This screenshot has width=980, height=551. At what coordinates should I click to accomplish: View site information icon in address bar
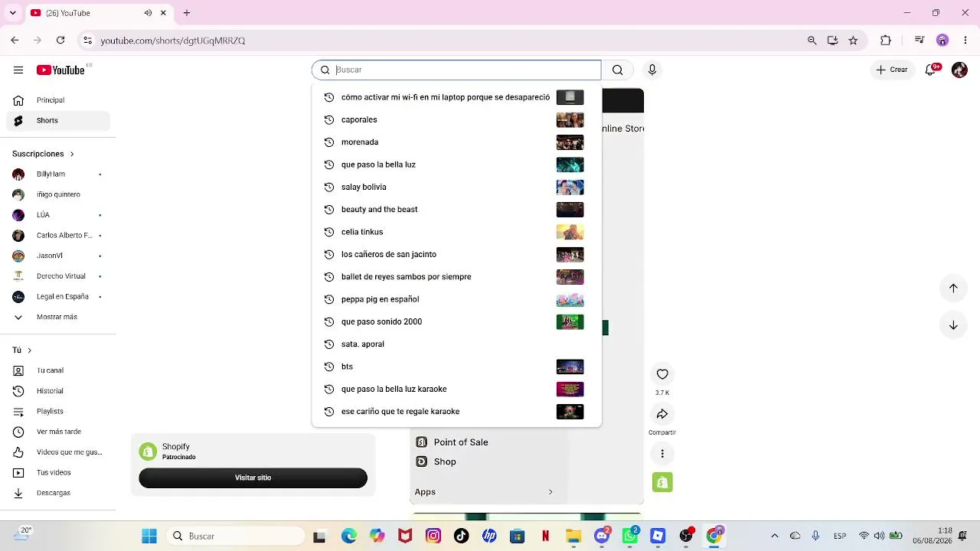[87, 41]
